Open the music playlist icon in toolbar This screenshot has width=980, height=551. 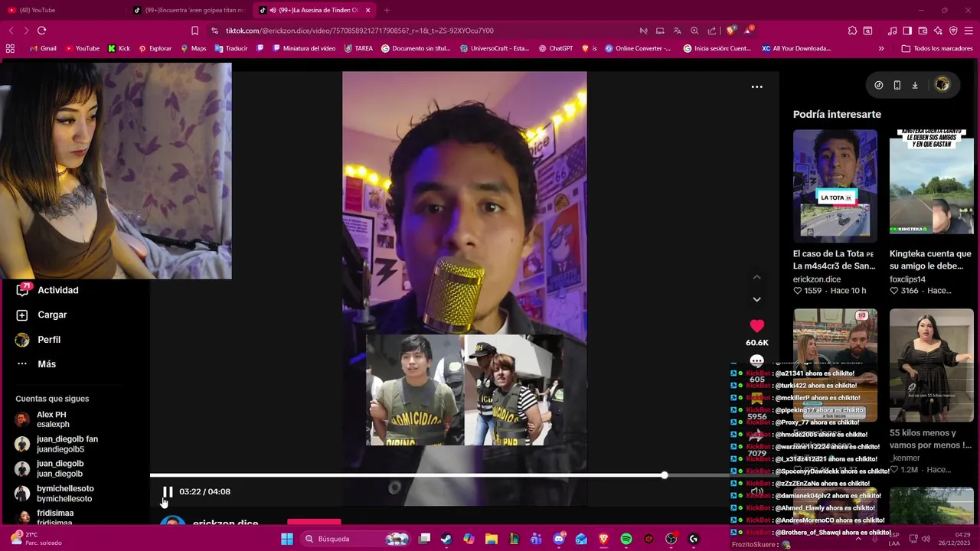click(892, 31)
